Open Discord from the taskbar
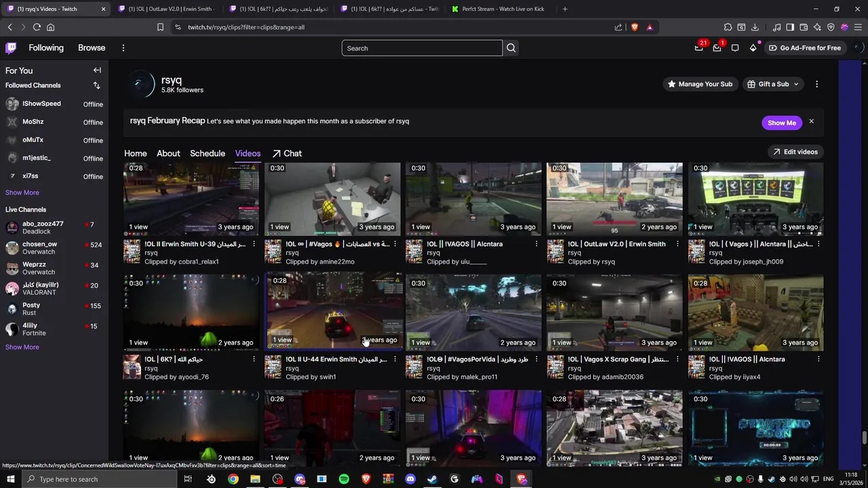 click(410, 479)
